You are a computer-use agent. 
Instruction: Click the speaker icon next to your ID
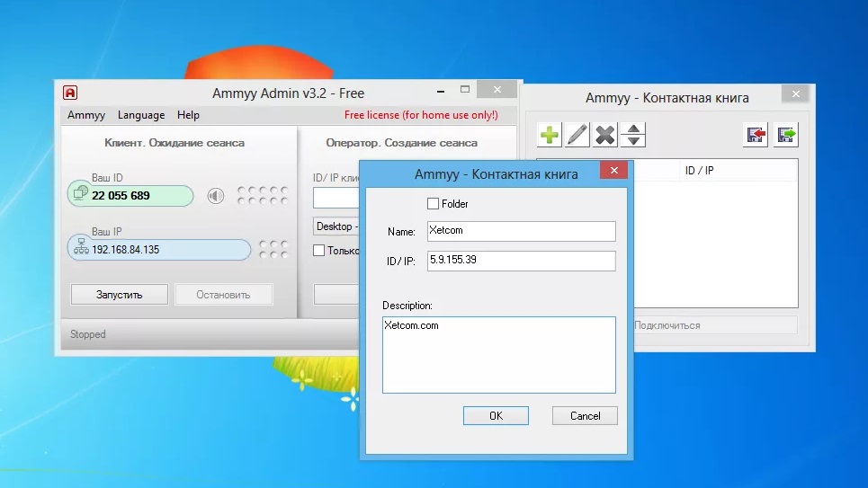tap(215, 195)
